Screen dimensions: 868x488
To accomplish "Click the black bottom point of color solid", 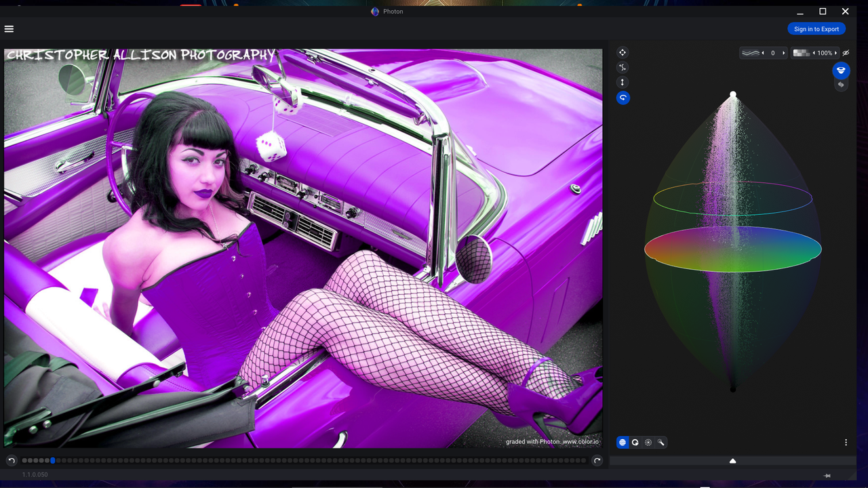I will tap(733, 388).
